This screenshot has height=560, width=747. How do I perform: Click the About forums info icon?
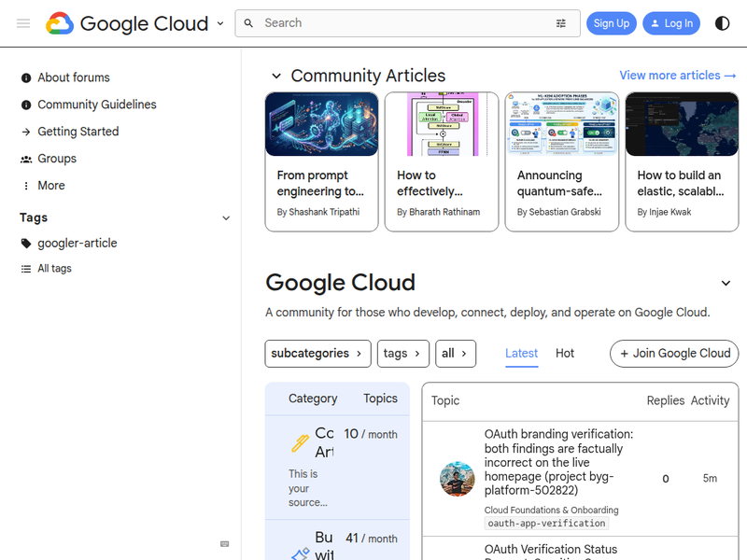pyautogui.click(x=26, y=78)
